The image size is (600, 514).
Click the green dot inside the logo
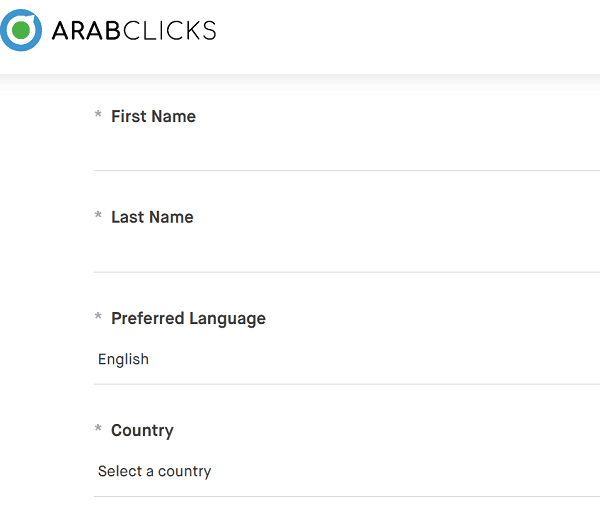tap(21, 30)
